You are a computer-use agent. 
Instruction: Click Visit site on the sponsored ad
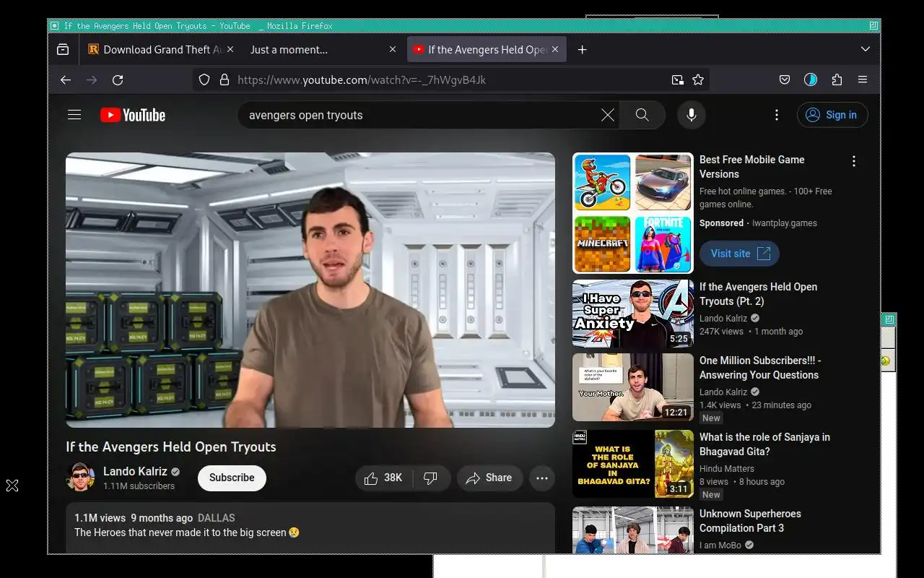point(739,254)
